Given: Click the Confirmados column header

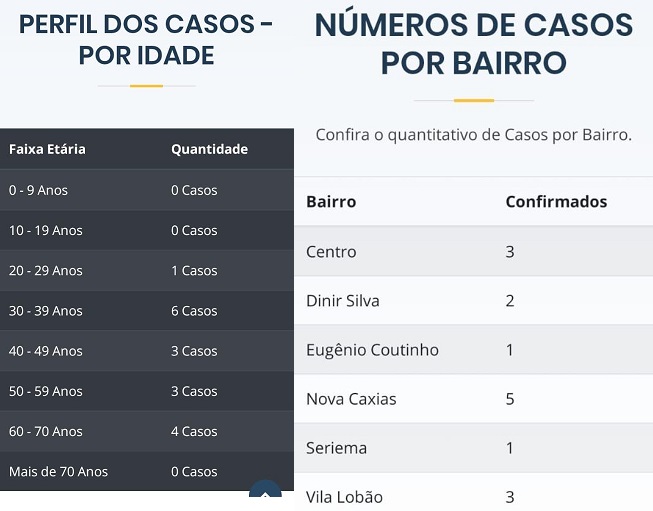Looking at the screenshot, I should point(556,202).
